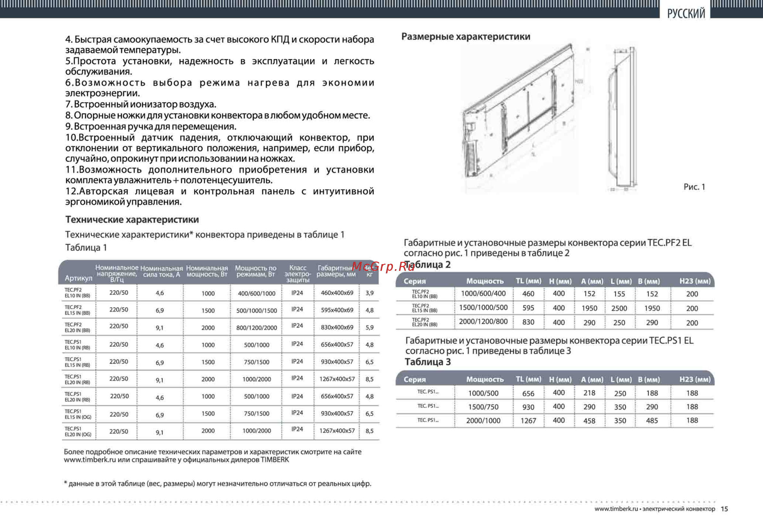This screenshot has width=763, height=532.
Task: Click the '485' value in Table 3
Action: 652,421
